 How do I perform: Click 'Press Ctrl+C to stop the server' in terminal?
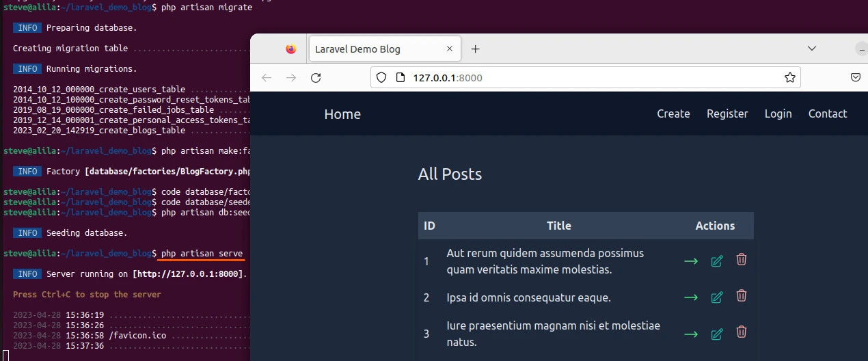click(87, 295)
